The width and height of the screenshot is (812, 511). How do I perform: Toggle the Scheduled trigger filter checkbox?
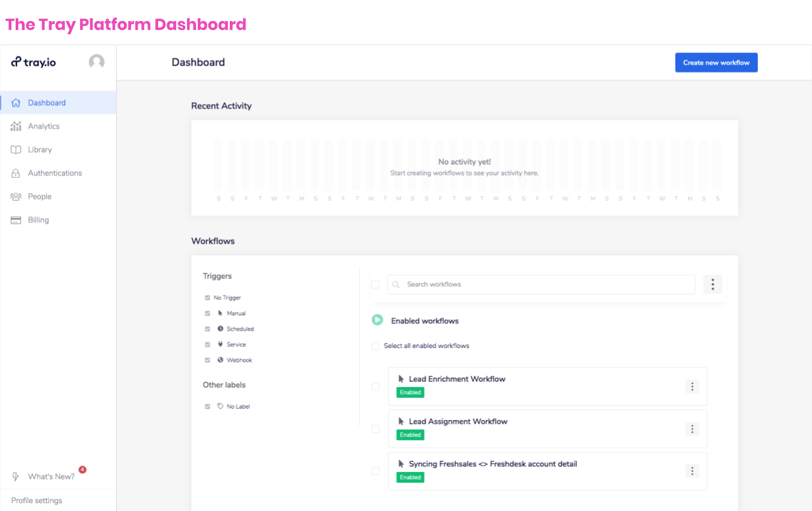(208, 329)
